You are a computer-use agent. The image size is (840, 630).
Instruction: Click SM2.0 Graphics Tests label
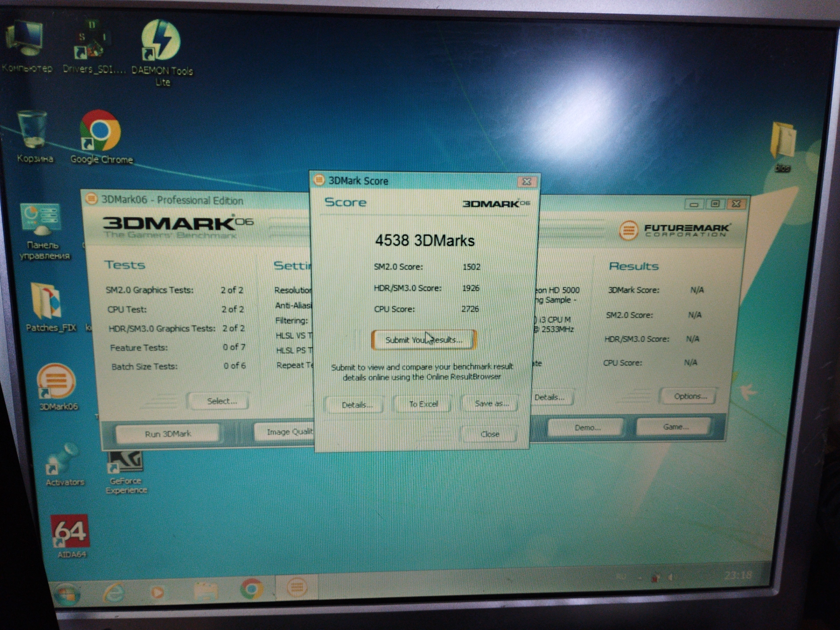click(x=149, y=290)
